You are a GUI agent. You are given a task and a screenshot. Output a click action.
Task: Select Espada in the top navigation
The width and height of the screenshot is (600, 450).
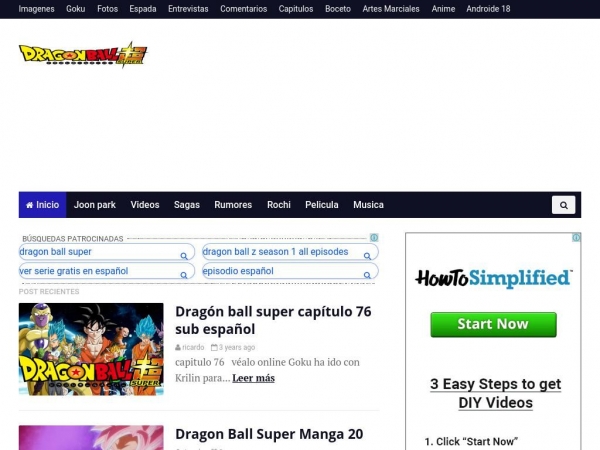tap(143, 9)
